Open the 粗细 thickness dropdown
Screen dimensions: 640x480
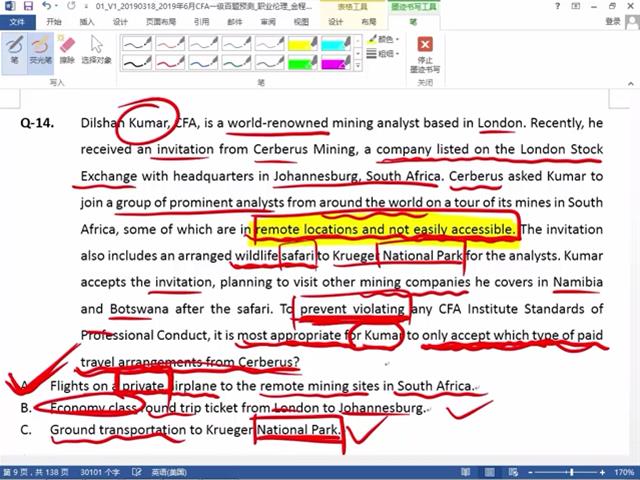[x=383, y=53]
